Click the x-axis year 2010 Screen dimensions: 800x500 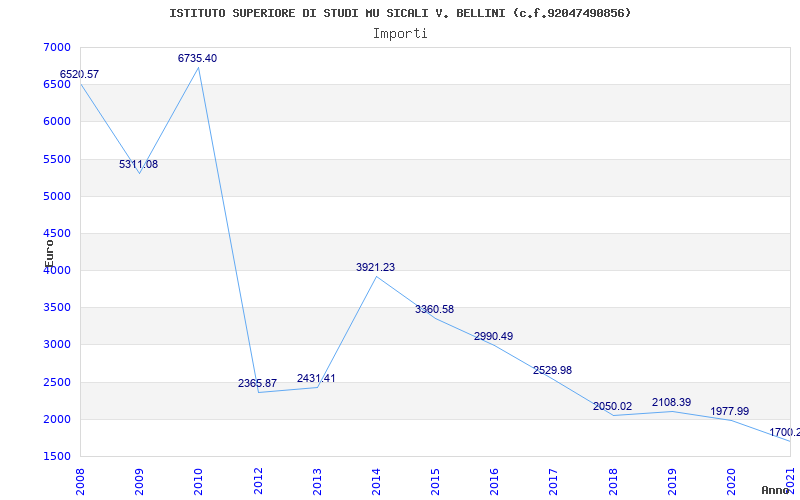198,482
